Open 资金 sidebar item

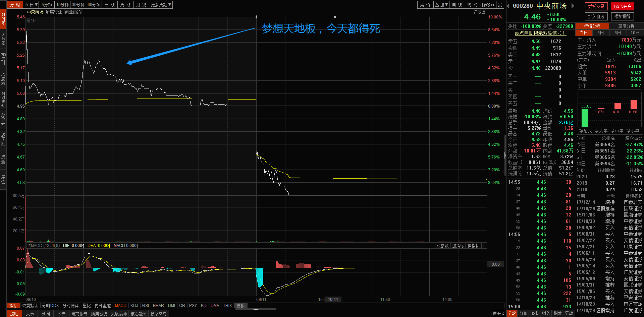(x=3, y=159)
